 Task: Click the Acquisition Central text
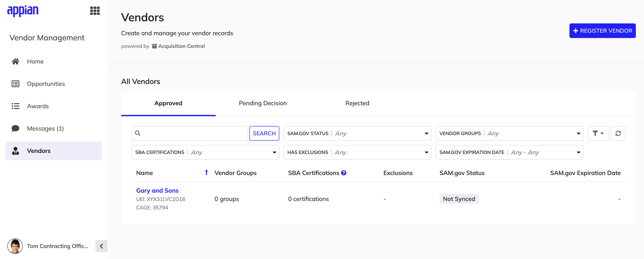tap(182, 46)
